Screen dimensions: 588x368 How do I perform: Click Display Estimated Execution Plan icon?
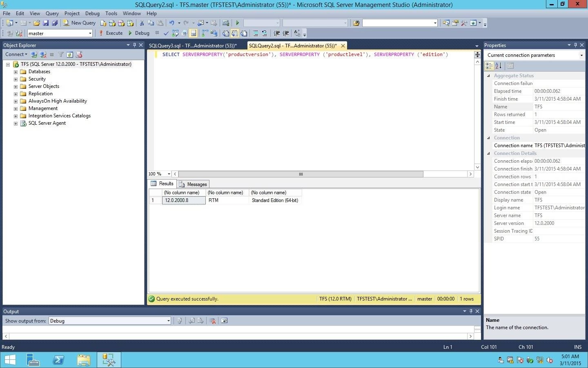[175, 33]
